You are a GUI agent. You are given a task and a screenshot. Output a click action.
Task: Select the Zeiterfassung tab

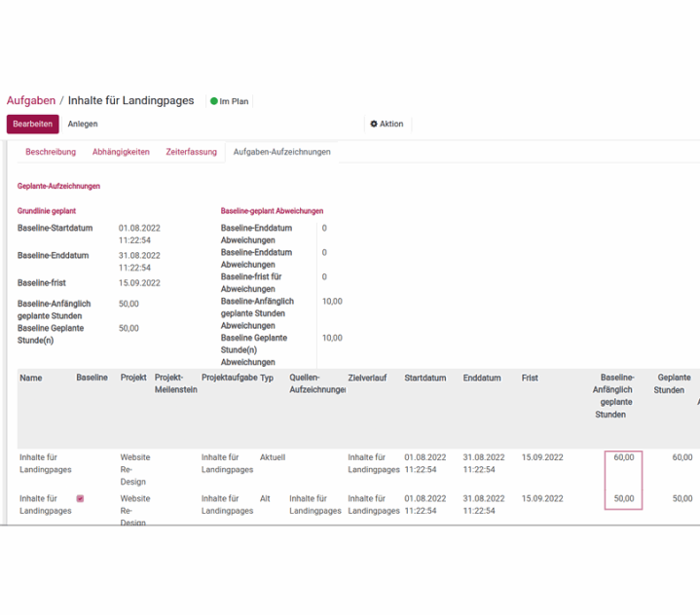pyautogui.click(x=191, y=152)
